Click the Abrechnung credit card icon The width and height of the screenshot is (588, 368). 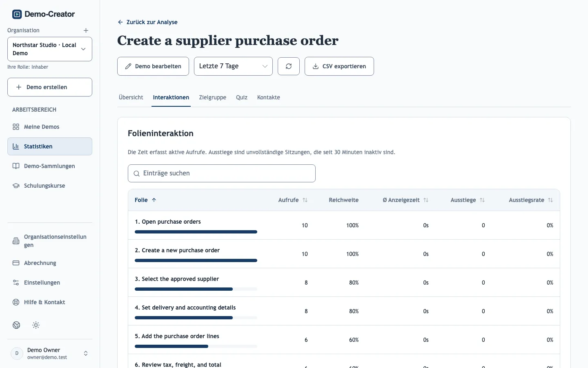(x=16, y=263)
